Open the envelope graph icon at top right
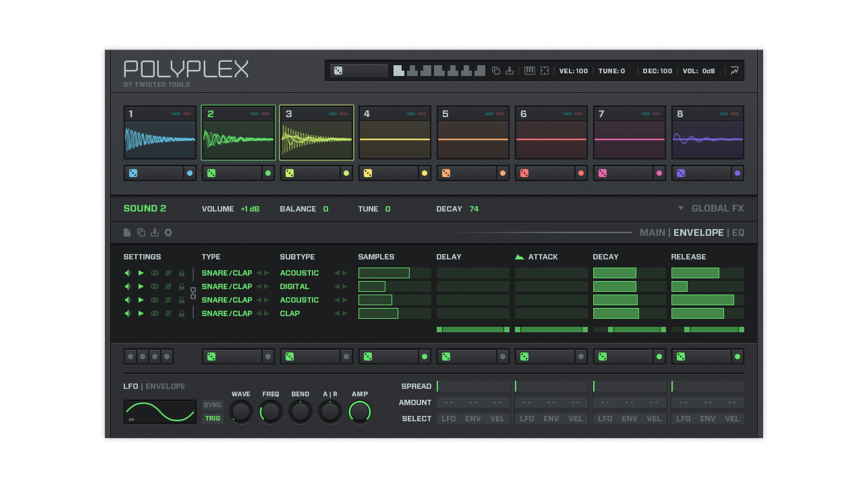The width and height of the screenshot is (868, 488). tap(735, 70)
